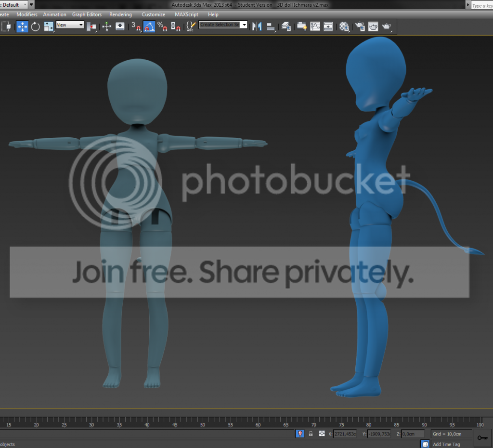Click the Set Key large key button
The height and width of the screenshot is (448, 493).
pos(482,437)
